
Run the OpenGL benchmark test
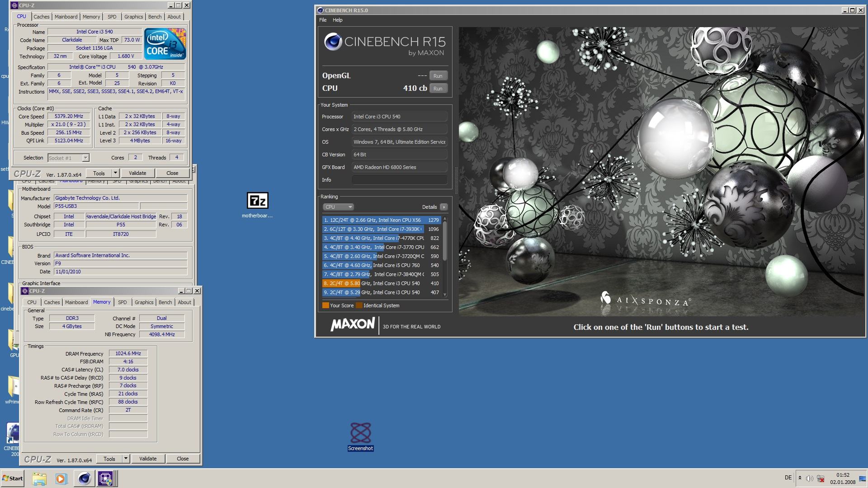point(438,76)
